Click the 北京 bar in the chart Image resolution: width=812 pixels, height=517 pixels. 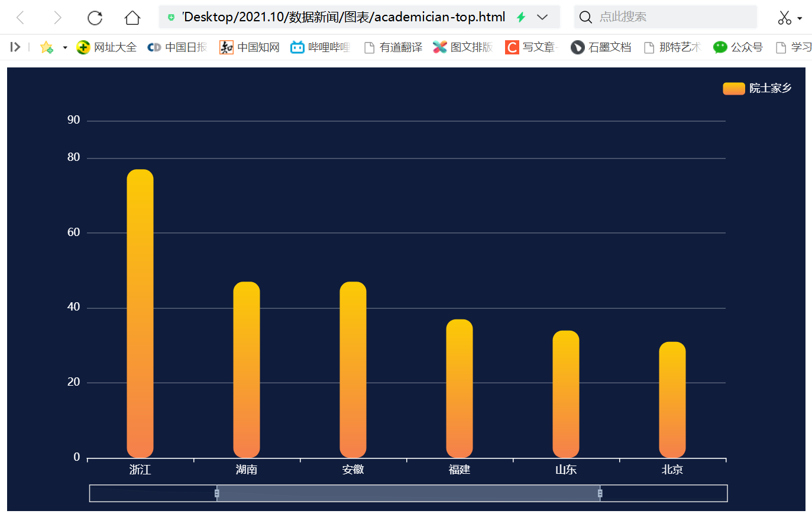(x=672, y=400)
